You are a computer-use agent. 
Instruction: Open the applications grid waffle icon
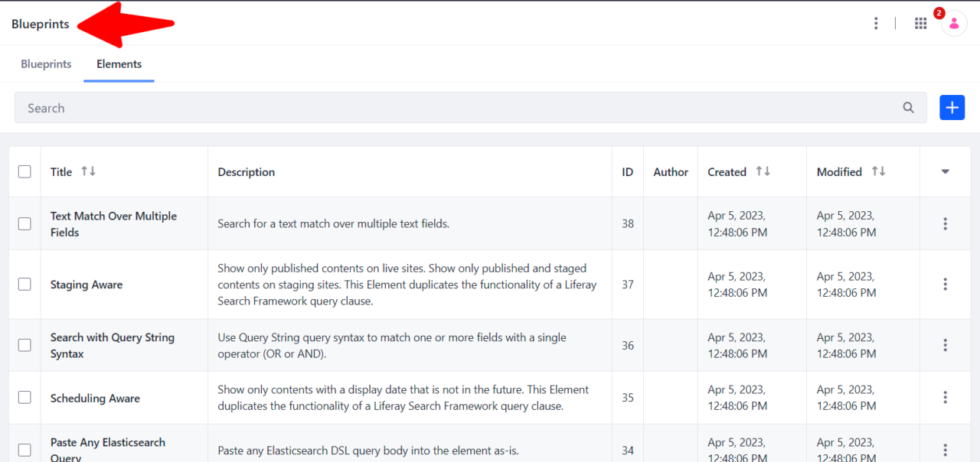point(920,23)
